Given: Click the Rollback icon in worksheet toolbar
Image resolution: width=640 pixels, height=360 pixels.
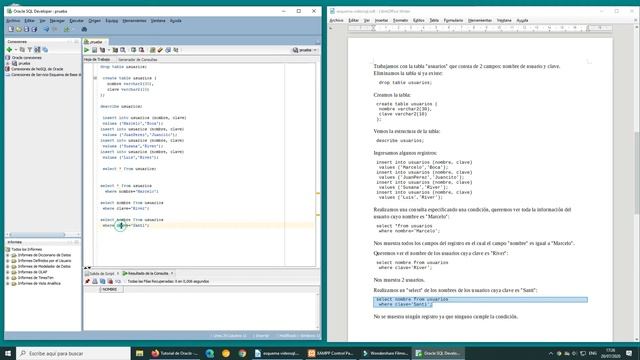Looking at the screenshot, I should click(141, 50).
